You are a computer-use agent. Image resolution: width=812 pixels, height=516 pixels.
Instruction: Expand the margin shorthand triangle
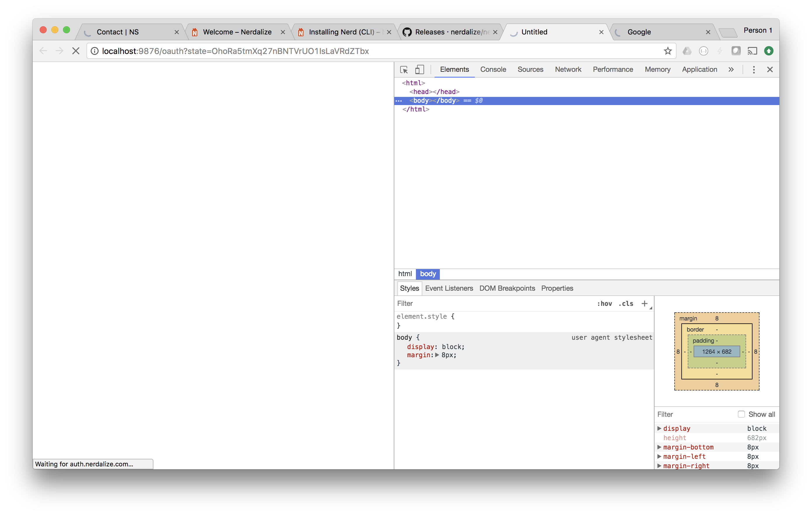437,355
